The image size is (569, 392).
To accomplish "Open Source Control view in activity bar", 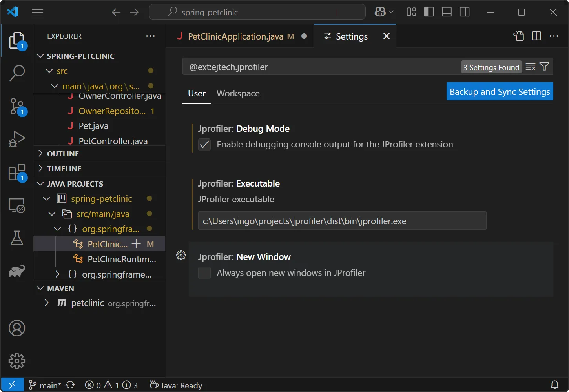I will [17, 106].
